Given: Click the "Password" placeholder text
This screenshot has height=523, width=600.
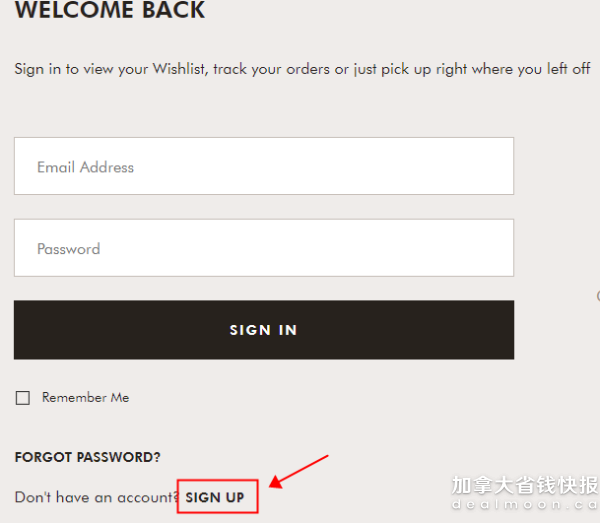Looking at the screenshot, I should coord(68,249).
